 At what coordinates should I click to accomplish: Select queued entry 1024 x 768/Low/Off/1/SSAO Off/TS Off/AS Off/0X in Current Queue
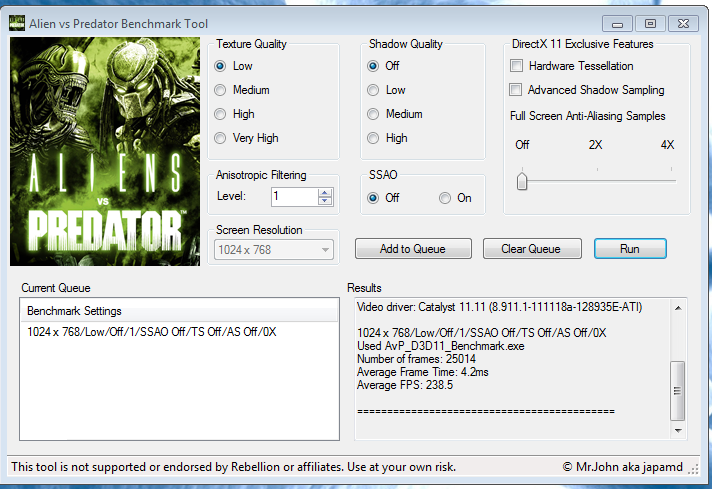pos(152,332)
